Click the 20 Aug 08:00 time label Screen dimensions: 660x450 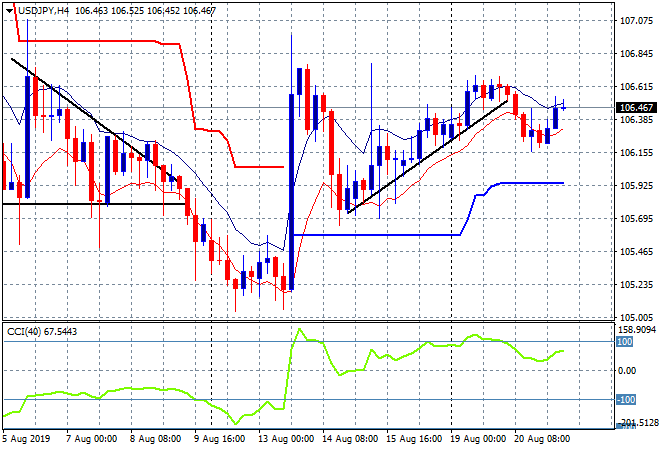pyautogui.click(x=542, y=439)
